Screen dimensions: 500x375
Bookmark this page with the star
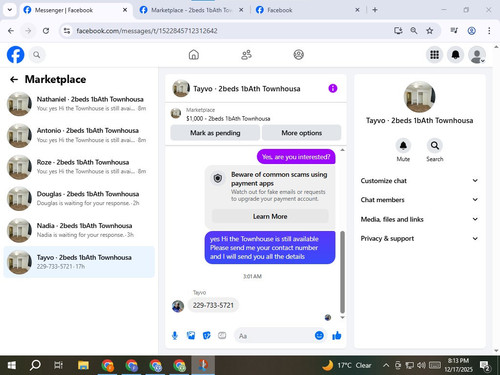pos(430,31)
